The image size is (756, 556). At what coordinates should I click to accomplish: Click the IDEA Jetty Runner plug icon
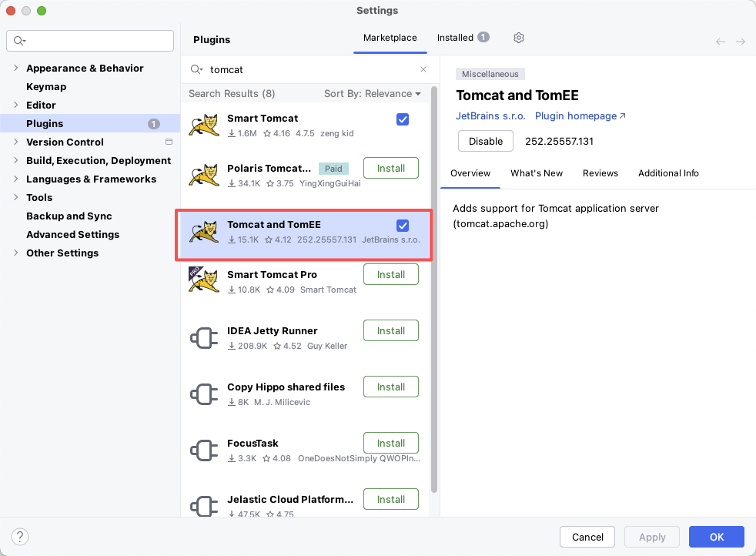[x=204, y=338]
